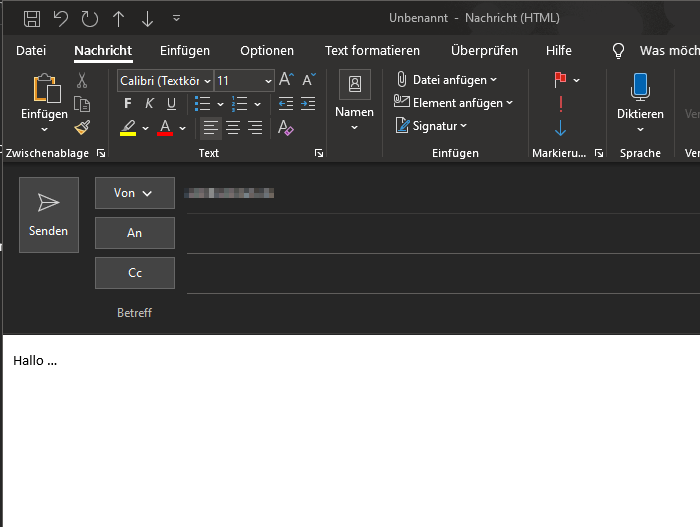Viewport: 700px width, 527px height.
Task: Toggle italic formatting (K)
Action: tap(149, 104)
